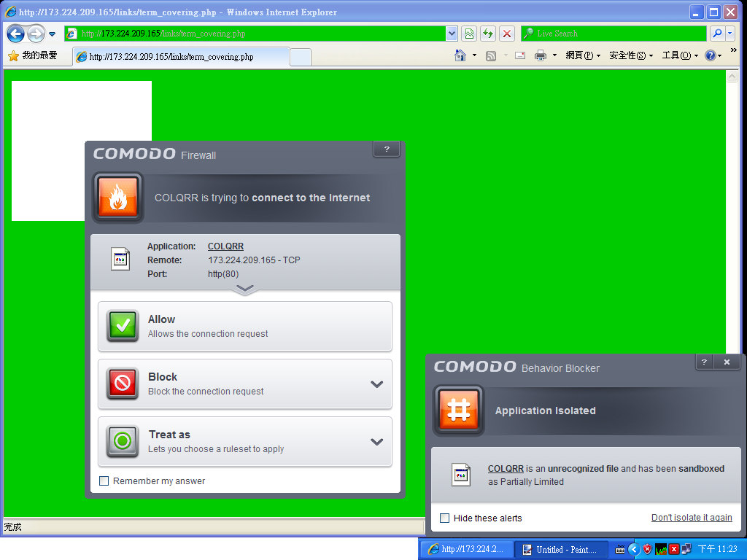Switch to Internet Explorer taskbar button
The image size is (747, 560).
click(466, 550)
